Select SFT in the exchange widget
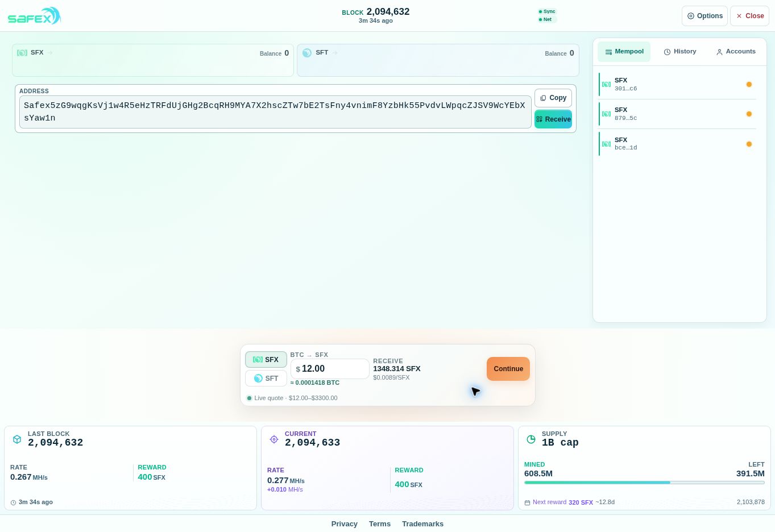 click(x=266, y=379)
